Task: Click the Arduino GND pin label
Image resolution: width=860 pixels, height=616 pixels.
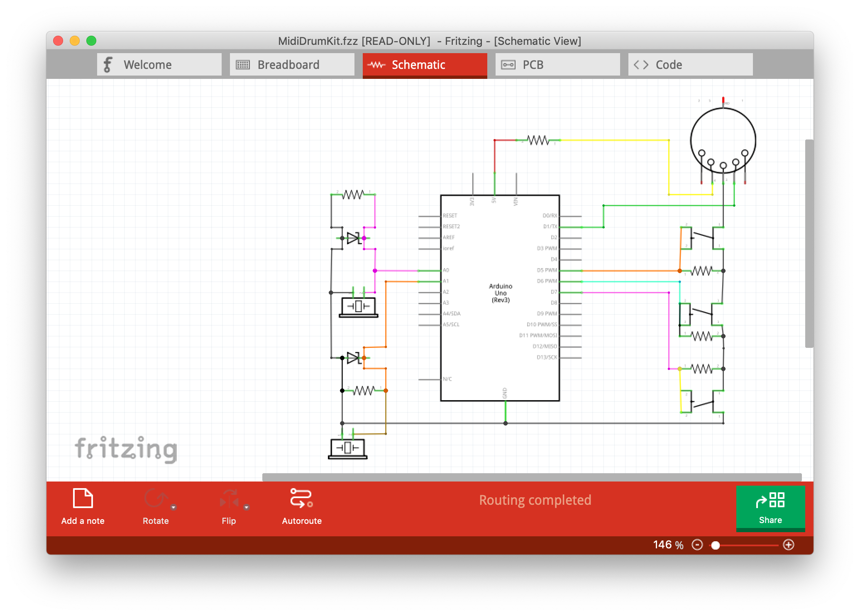Action: 505,393
